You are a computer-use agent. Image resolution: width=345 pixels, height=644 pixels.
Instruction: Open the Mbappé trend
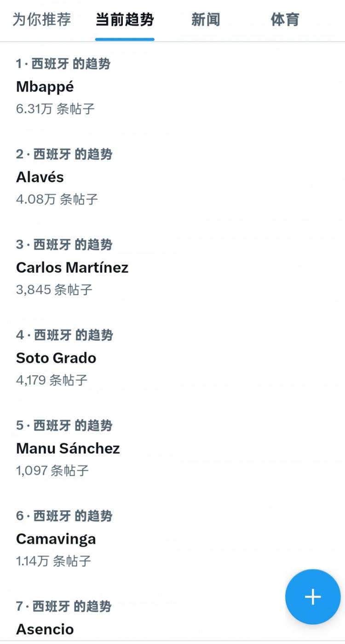click(45, 87)
